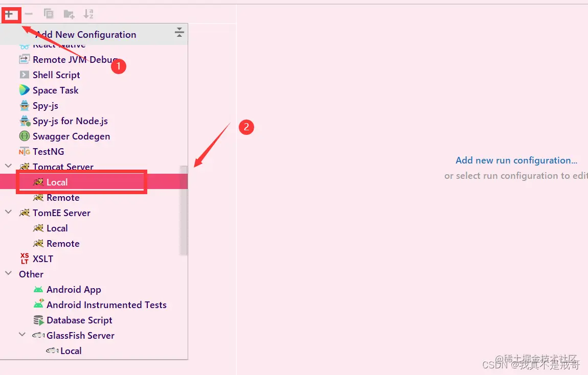Click the Copy Configuration toolbar icon

[x=49, y=14]
